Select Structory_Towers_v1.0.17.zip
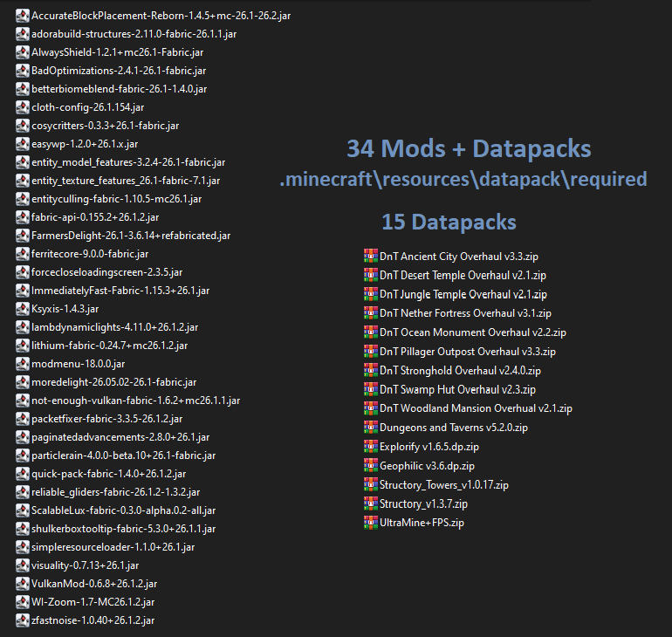 (x=444, y=485)
